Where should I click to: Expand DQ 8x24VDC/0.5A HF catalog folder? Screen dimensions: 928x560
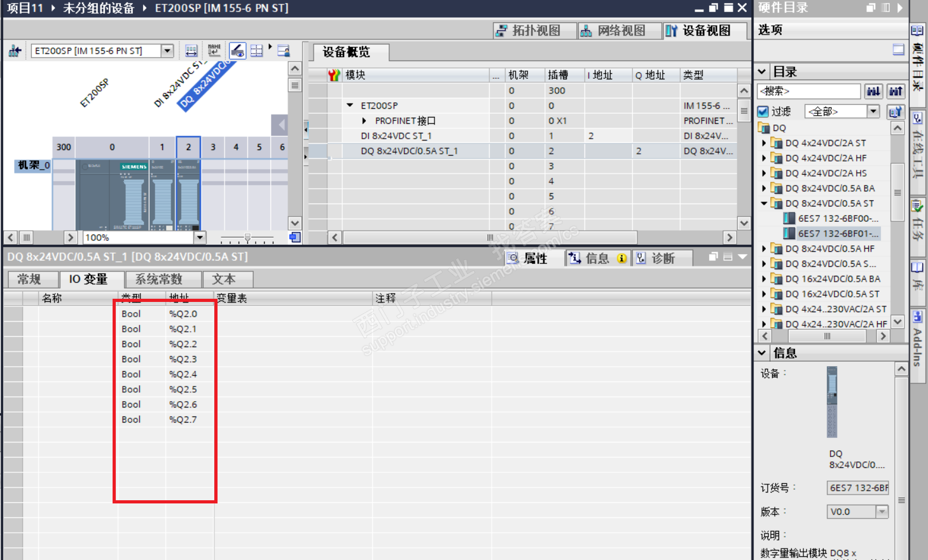click(x=765, y=249)
